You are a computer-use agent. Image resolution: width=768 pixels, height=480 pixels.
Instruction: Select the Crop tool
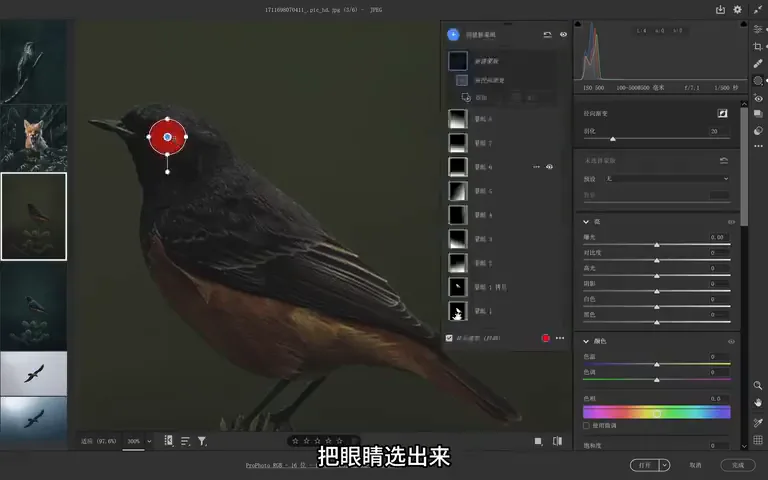coord(758,47)
